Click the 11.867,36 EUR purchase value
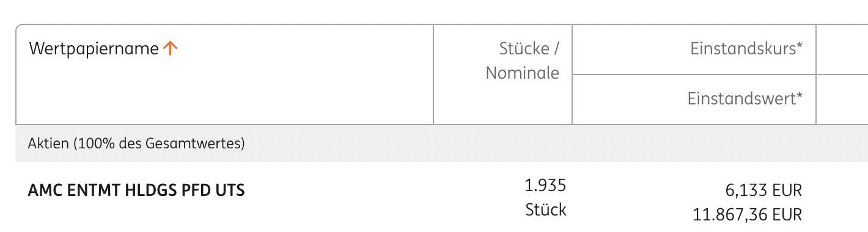The image size is (868, 232). [747, 215]
